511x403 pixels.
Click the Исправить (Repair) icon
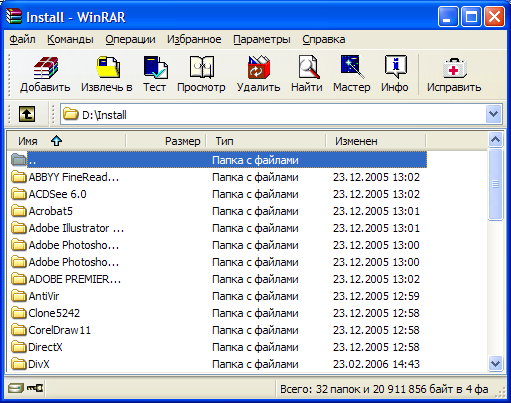(x=454, y=68)
